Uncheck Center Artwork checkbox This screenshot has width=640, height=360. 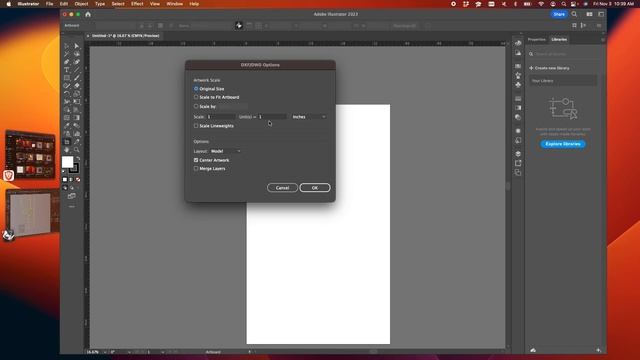coord(196,160)
